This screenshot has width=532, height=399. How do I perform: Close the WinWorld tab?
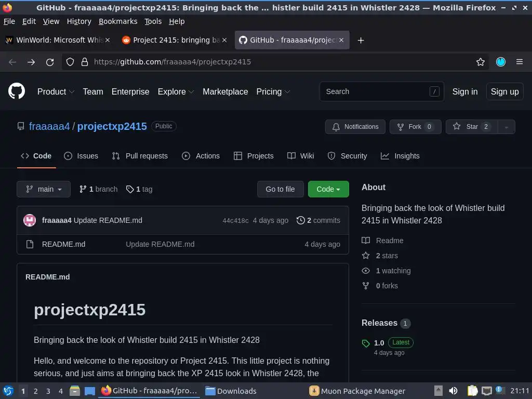click(107, 40)
